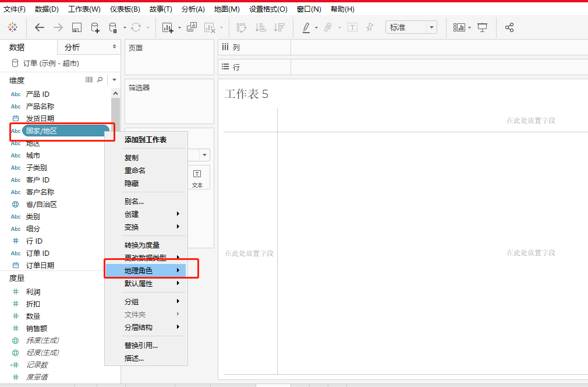Select the 利润 measure field

click(x=33, y=291)
